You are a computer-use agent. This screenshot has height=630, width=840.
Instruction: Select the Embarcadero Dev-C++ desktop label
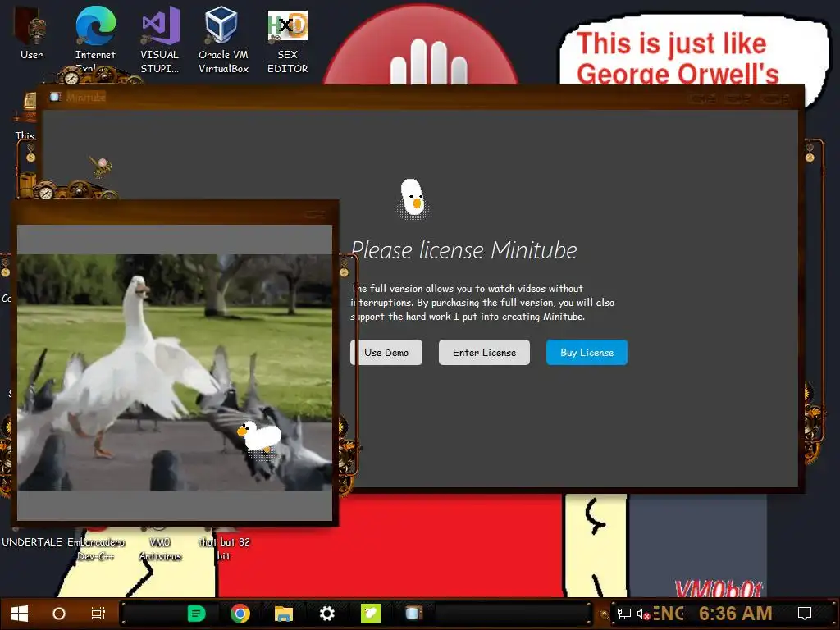pos(96,549)
